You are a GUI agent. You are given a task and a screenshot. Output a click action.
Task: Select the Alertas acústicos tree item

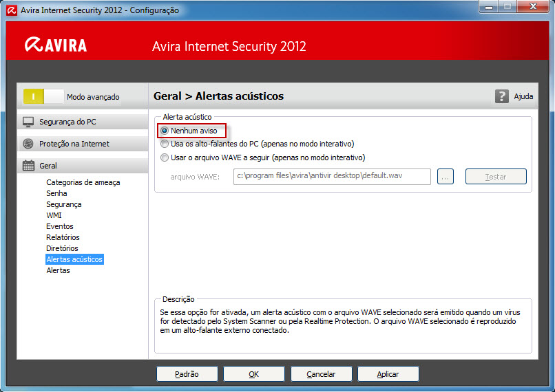(74, 259)
